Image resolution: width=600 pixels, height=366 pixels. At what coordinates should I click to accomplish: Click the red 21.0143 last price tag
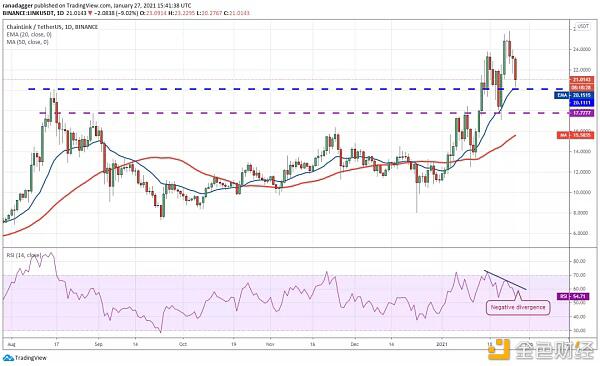pyautogui.click(x=582, y=80)
